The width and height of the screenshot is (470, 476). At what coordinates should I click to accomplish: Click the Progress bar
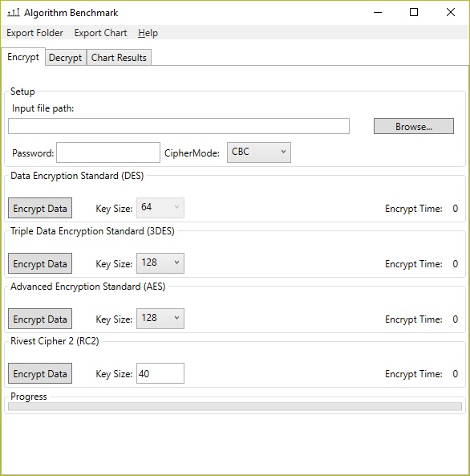[235, 406]
